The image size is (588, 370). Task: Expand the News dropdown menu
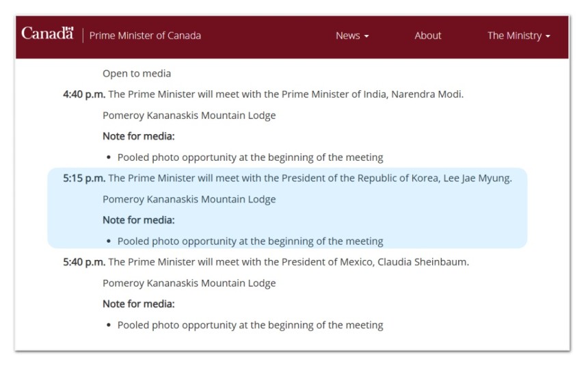pos(352,36)
